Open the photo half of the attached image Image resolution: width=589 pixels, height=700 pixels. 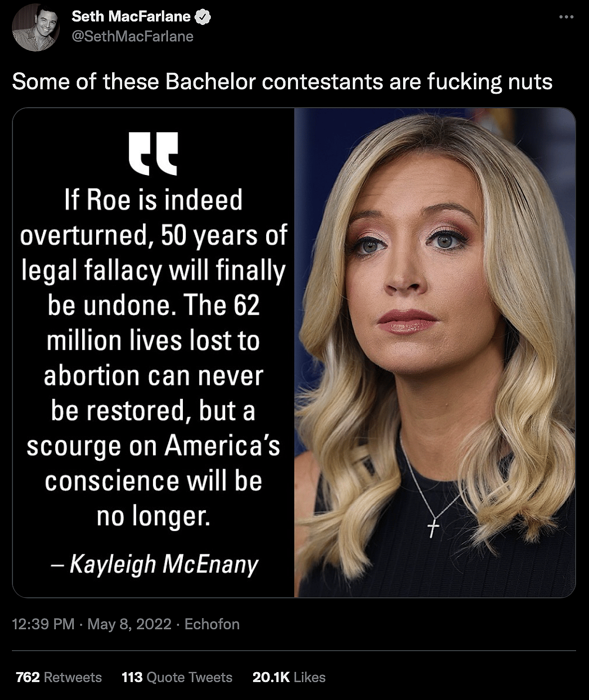tap(435, 352)
